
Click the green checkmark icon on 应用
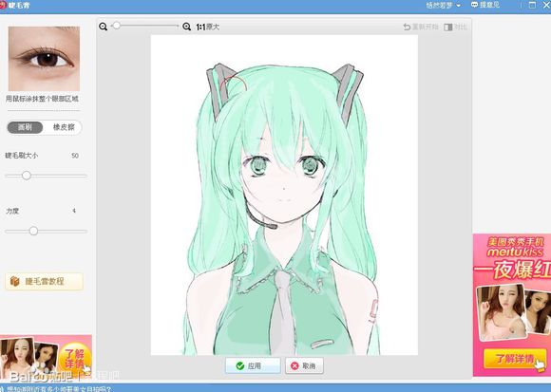pos(240,366)
